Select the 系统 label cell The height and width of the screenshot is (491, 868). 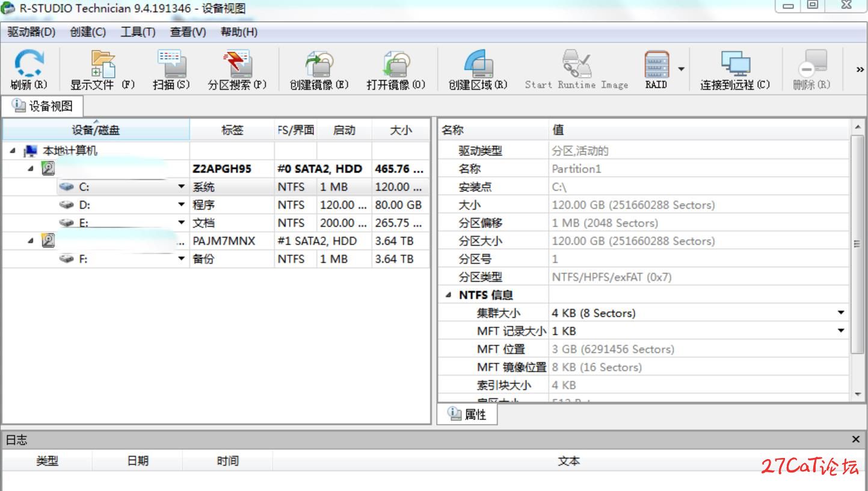click(232, 187)
